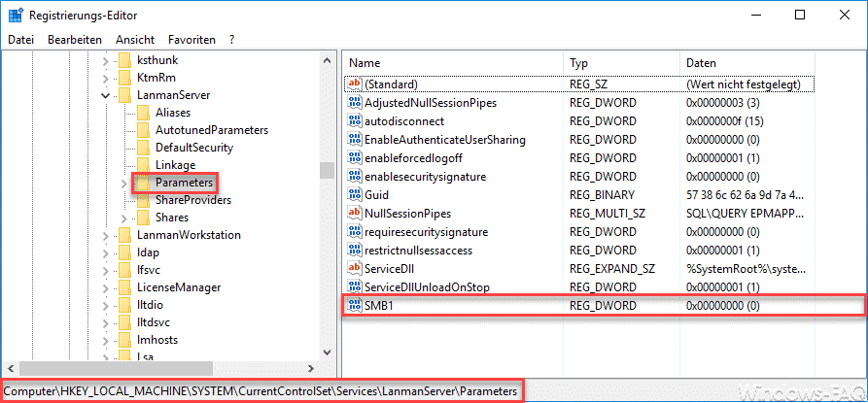
Task: Click the Linkage folder icon
Action: pyautogui.click(x=144, y=165)
